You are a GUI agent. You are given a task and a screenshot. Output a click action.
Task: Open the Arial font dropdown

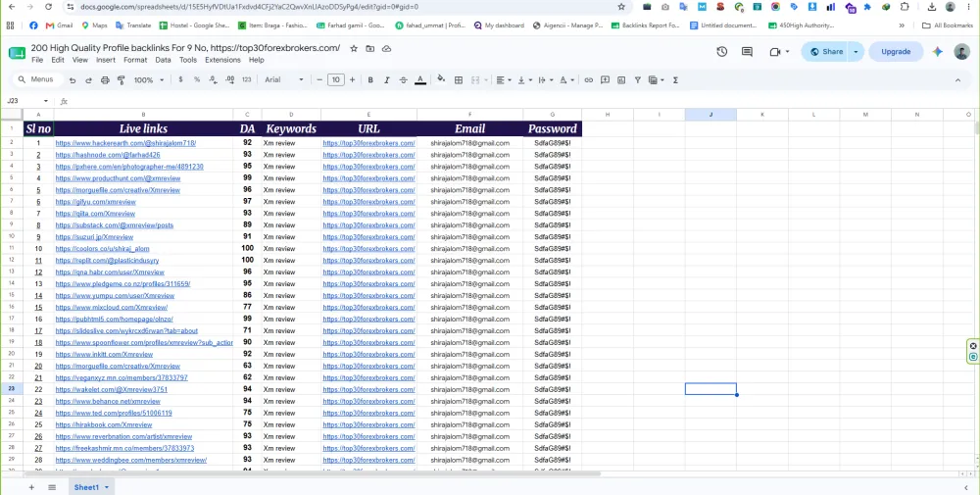(284, 80)
